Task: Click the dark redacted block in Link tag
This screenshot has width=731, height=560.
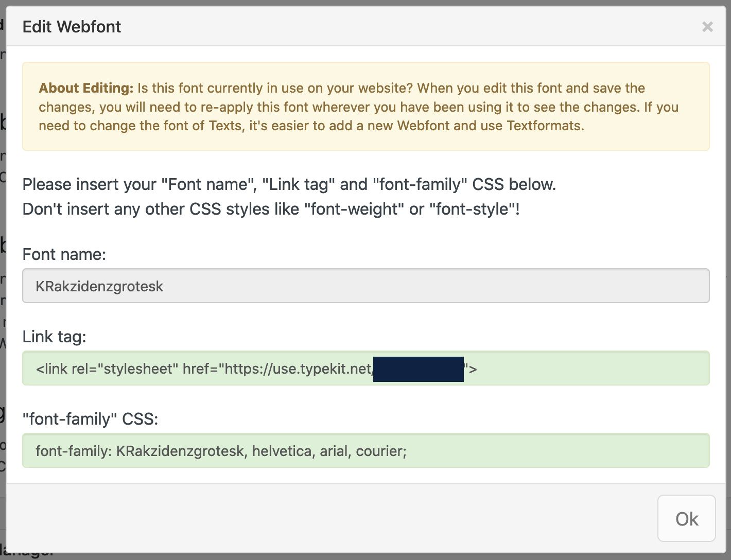Action: pos(418,369)
